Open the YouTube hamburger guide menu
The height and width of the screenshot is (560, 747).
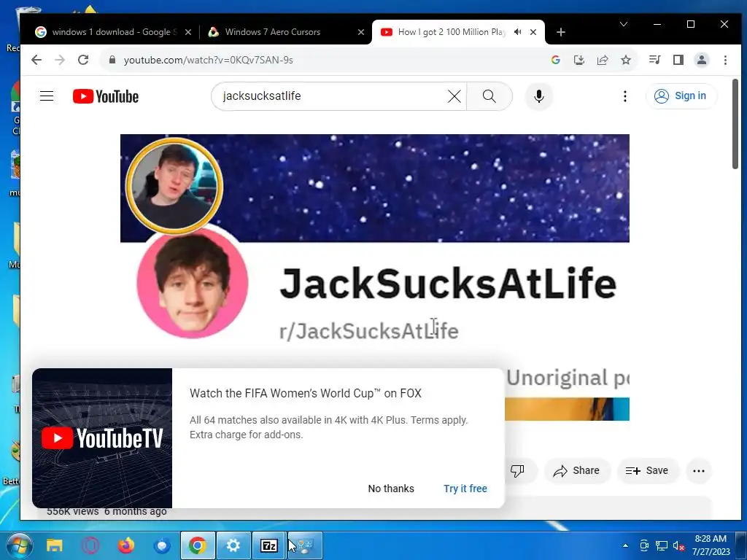tap(47, 96)
